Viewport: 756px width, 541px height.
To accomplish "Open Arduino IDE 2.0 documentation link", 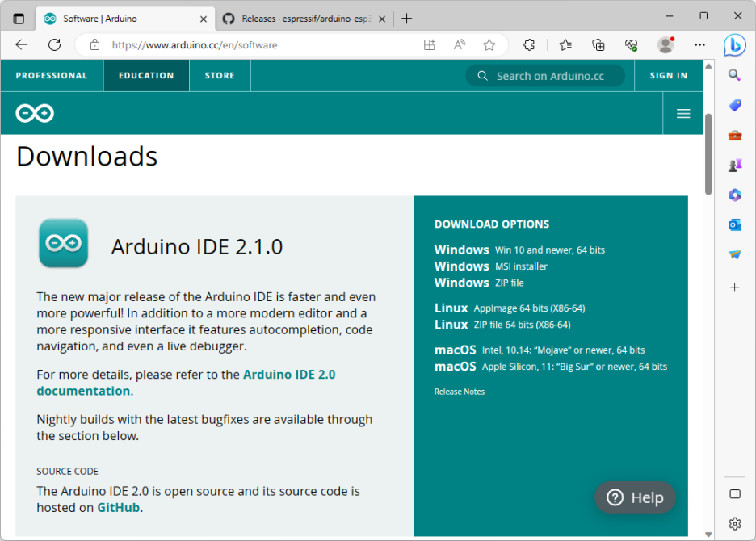I will point(186,383).
